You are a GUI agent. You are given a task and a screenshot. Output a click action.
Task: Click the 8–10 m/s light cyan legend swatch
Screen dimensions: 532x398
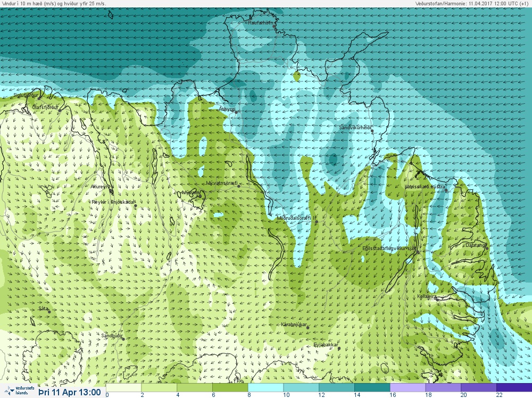(265, 387)
